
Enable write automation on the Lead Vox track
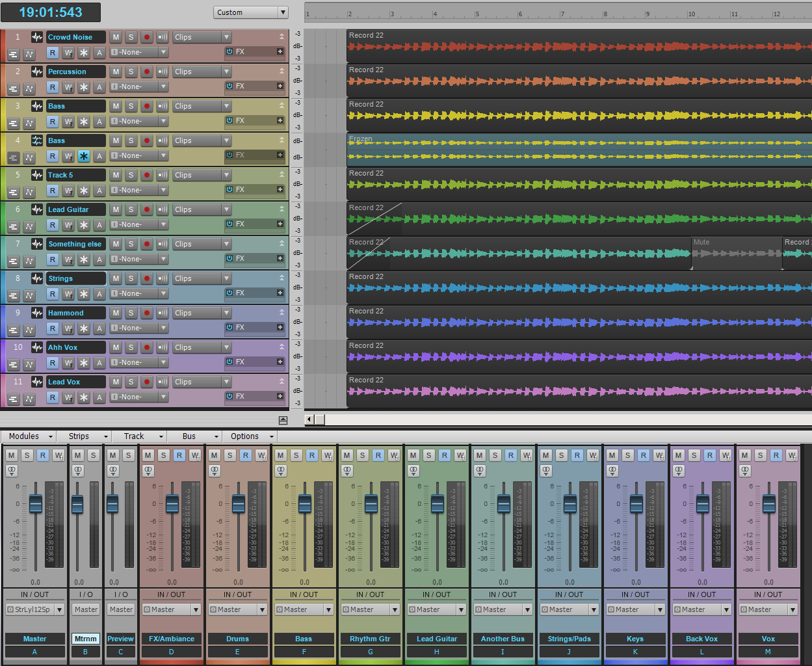click(68, 397)
